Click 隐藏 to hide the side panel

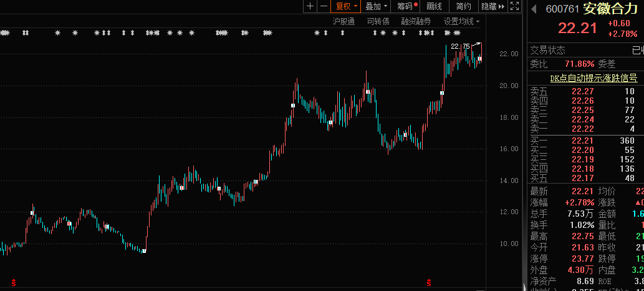[x=491, y=6]
